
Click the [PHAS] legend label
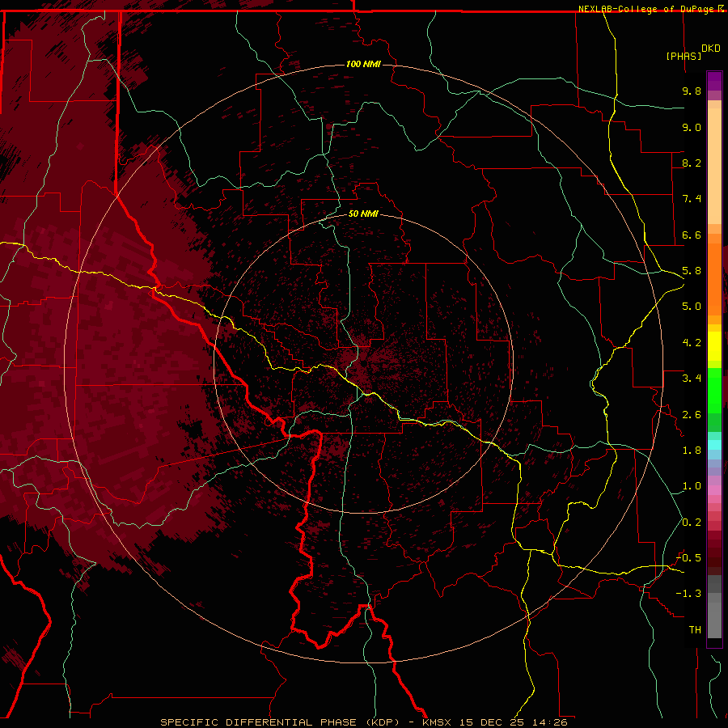[x=684, y=56]
